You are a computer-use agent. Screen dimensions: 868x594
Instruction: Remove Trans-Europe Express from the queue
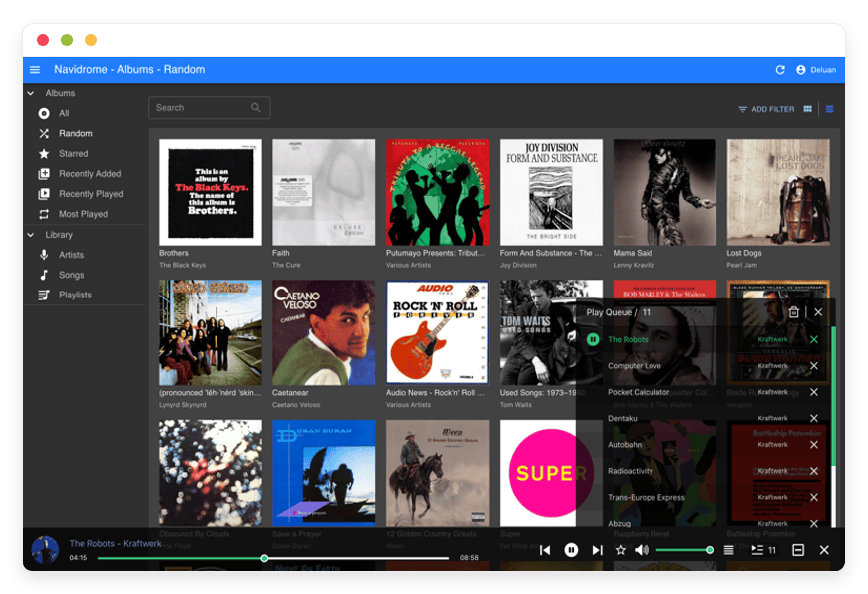point(814,497)
